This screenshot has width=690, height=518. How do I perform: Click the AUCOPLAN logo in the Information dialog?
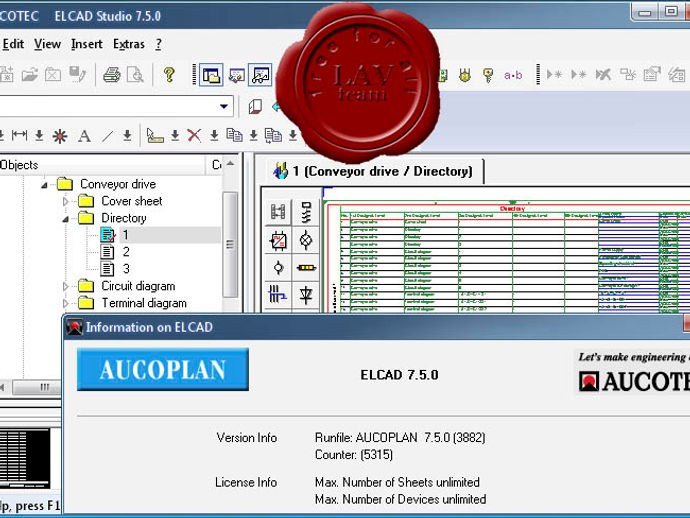click(x=163, y=369)
